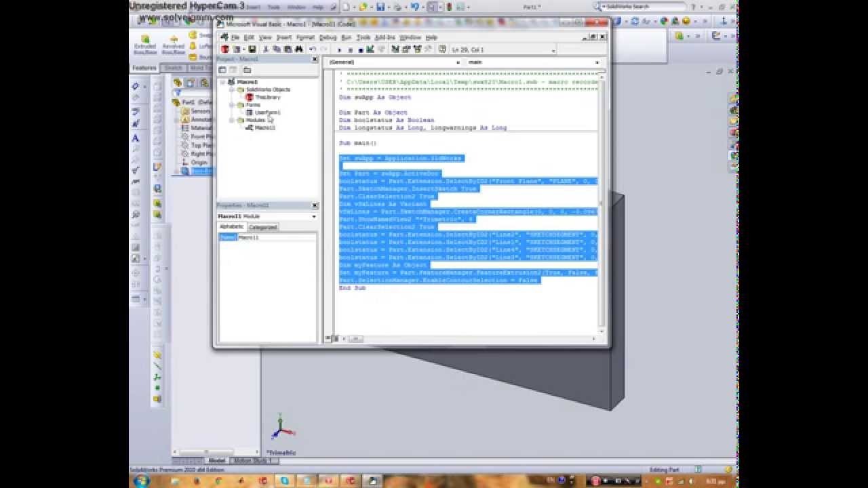Open the (General) object dropdown
Screen dimensions: 868x488
pyautogui.click(x=458, y=62)
